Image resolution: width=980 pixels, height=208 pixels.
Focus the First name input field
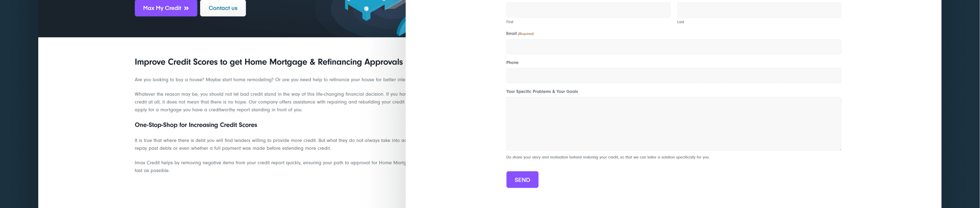coord(588,10)
